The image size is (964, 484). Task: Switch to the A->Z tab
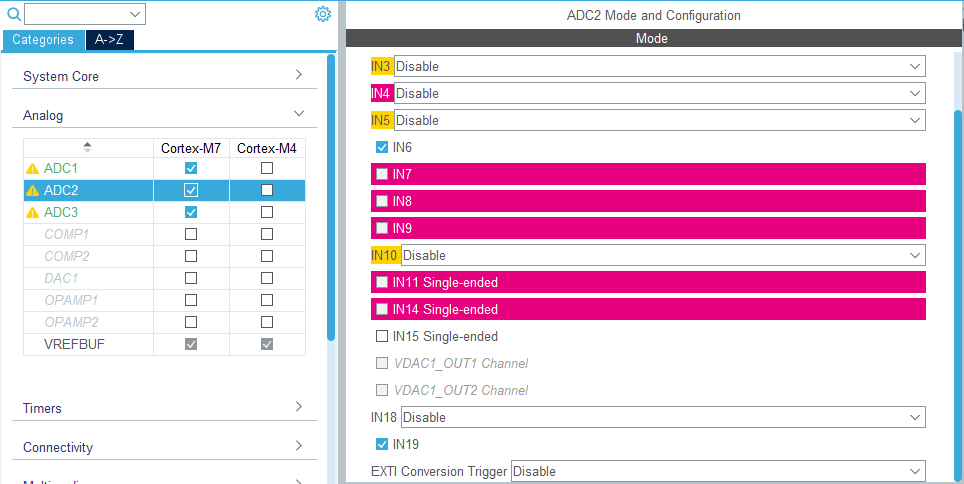click(109, 40)
